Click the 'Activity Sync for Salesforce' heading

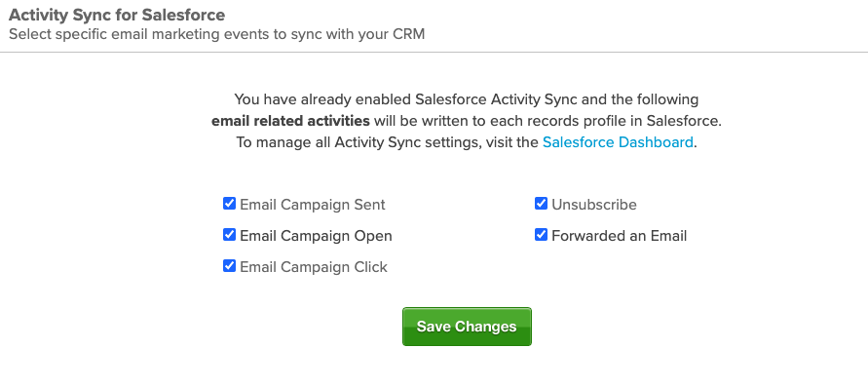tap(117, 15)
